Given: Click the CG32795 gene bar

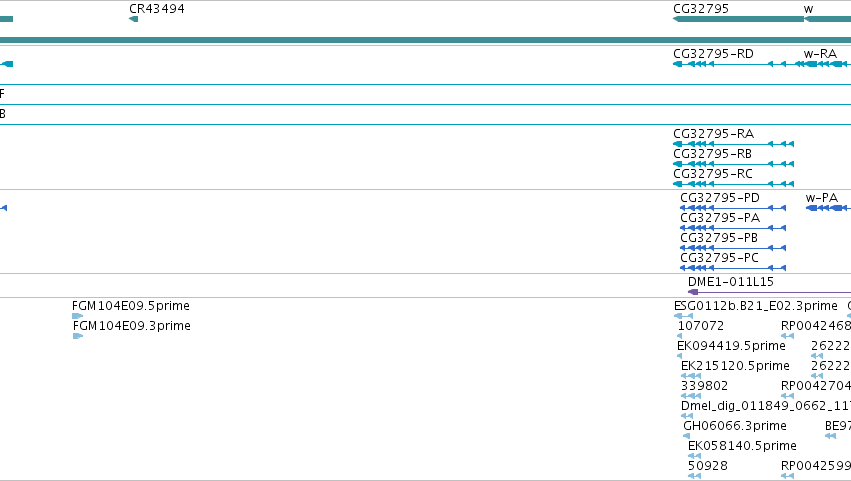Looking at the screenshot, I should tap(738, 19).
